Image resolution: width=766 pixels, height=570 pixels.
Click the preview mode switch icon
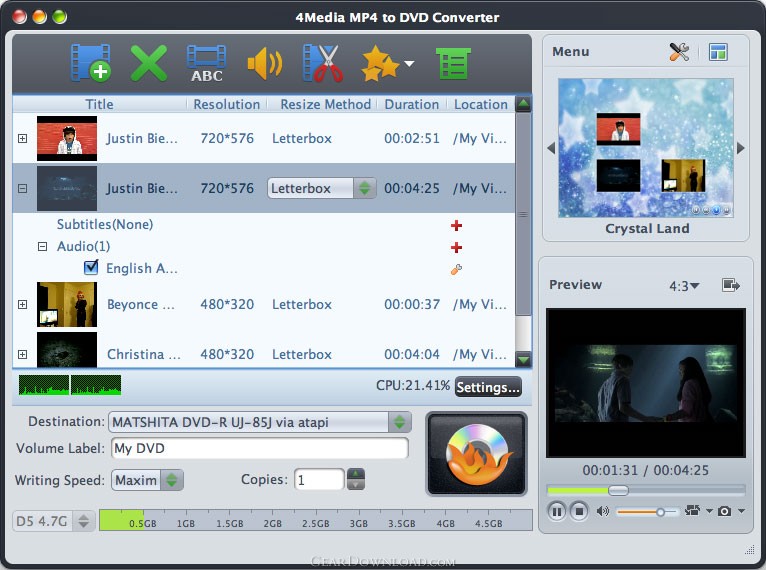pos(692,511)
